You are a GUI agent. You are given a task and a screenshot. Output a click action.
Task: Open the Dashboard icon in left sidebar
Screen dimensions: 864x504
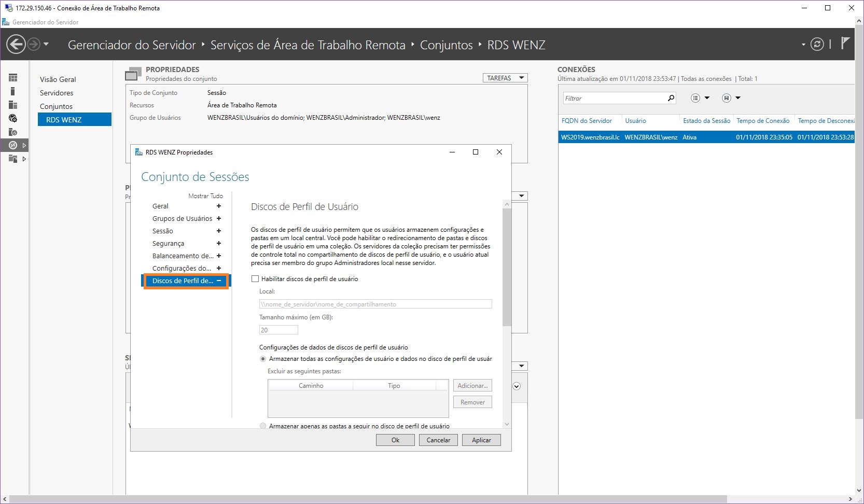click(x=13, y=78)
